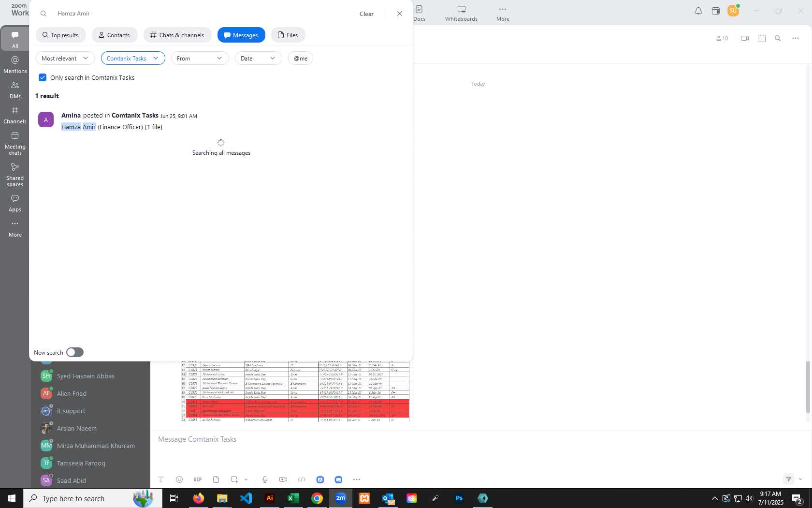Open Chrome from the taskbar
Viewport: 812px width, 508px height.
pos(317,498)
